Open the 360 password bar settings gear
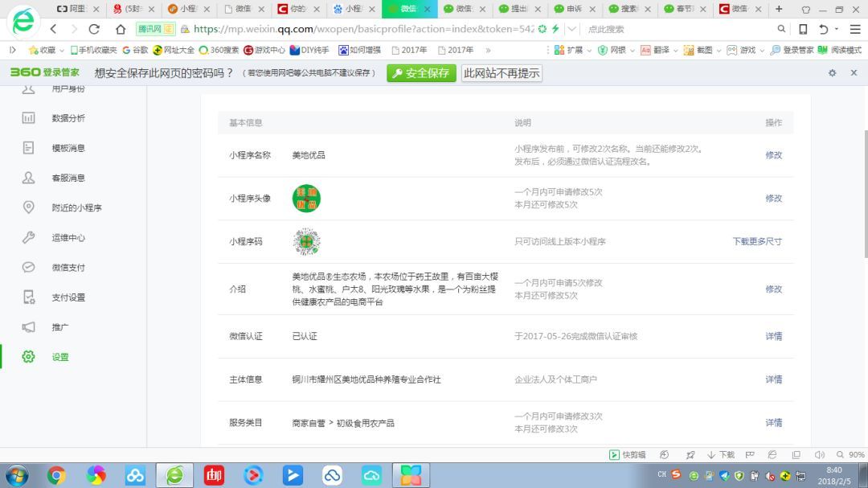The height and width of the screenshot is (488, 868). [832, 73]
